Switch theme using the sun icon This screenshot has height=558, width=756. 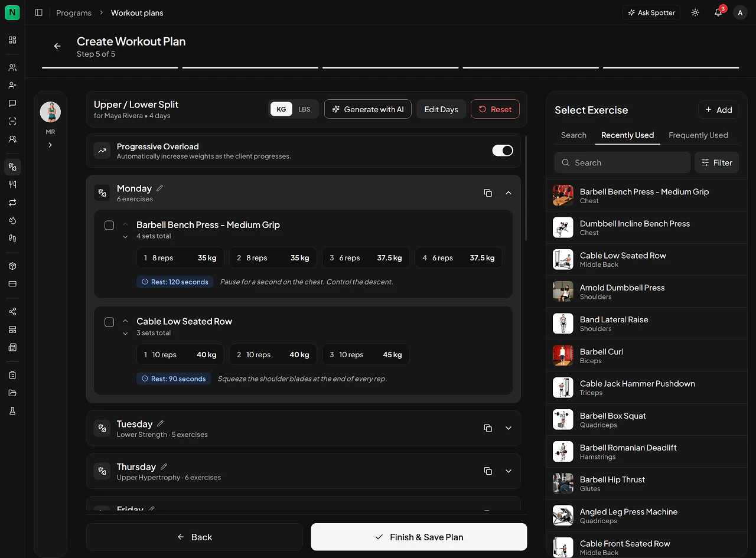click(x=695, y=12)
